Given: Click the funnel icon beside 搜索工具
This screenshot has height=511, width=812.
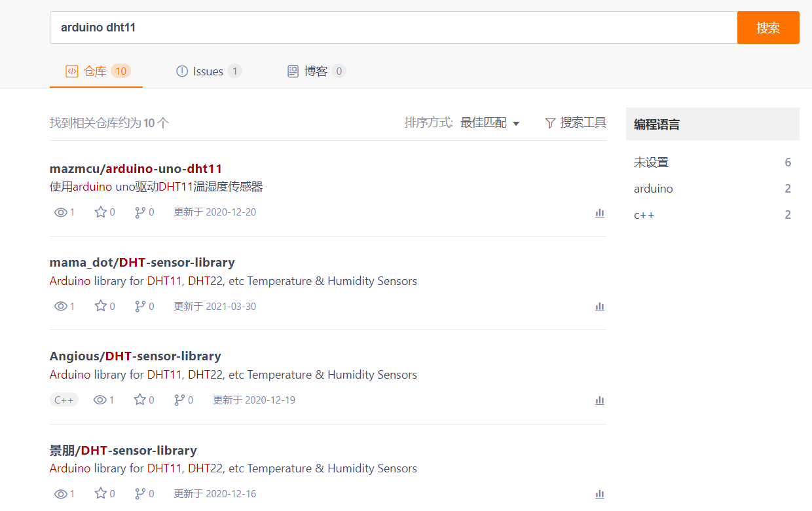Looking at the screenshot, I should [x=550, y=123].
